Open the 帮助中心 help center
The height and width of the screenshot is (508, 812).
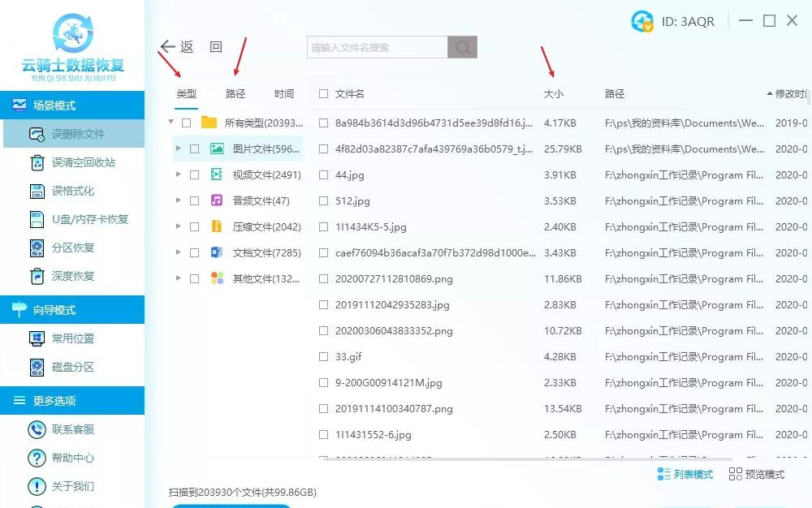point(37,458)
